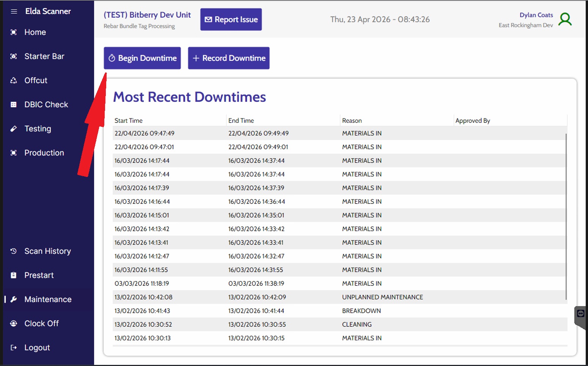588x366 pixels.
Task: Click the Logout arrow icon
Action: [14, 347]
